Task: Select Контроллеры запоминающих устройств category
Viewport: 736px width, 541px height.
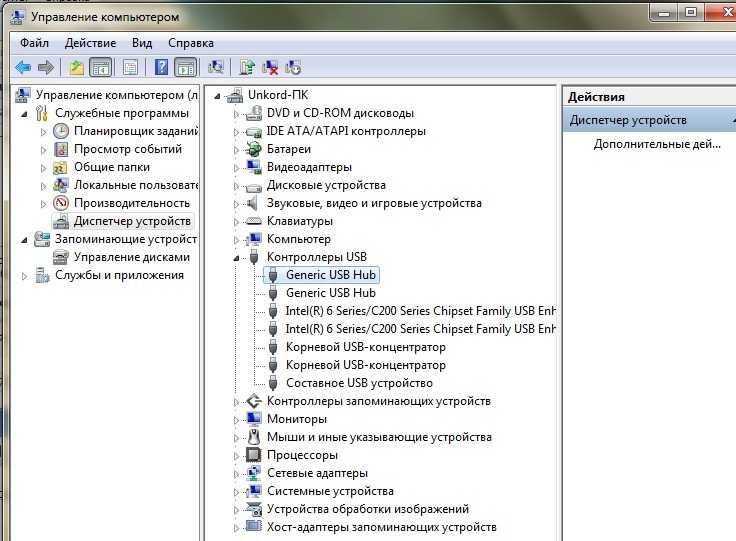Action: coord(379,401)
